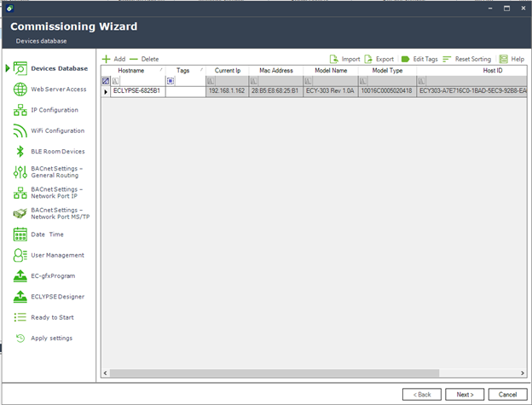Open the Web Server Access globe icon

[x=20, y=90]
